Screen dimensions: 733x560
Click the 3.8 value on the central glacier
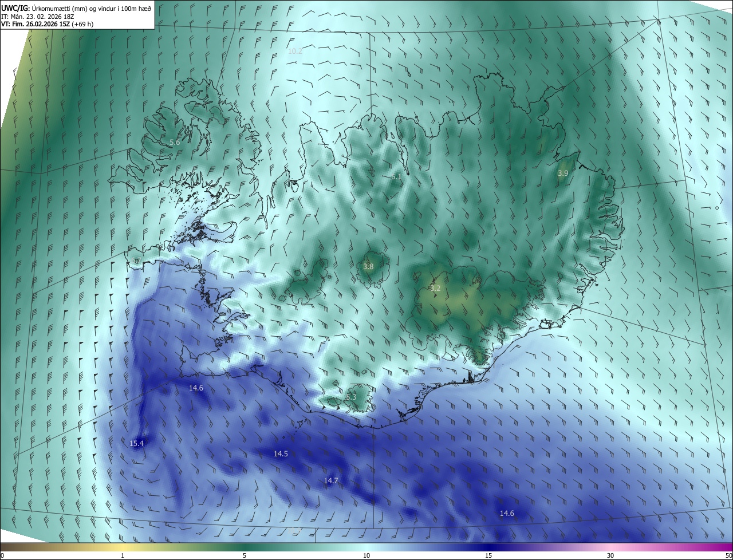pos(368,266)
